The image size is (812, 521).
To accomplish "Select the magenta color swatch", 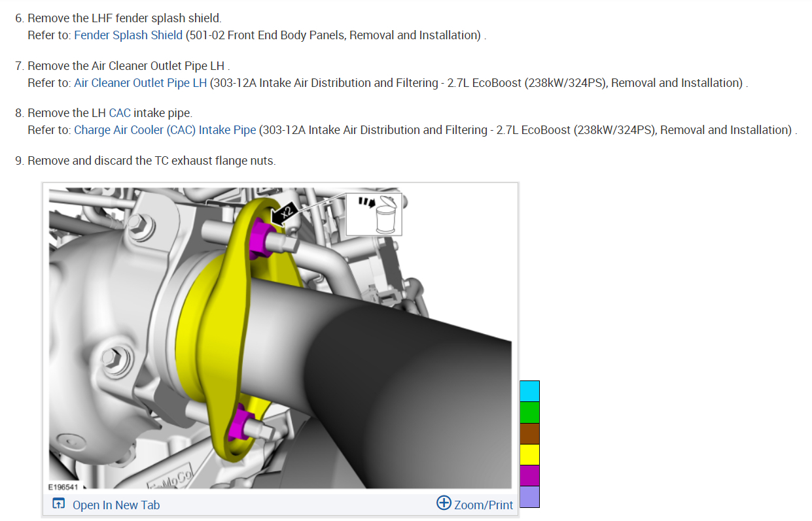I will 529,475.
